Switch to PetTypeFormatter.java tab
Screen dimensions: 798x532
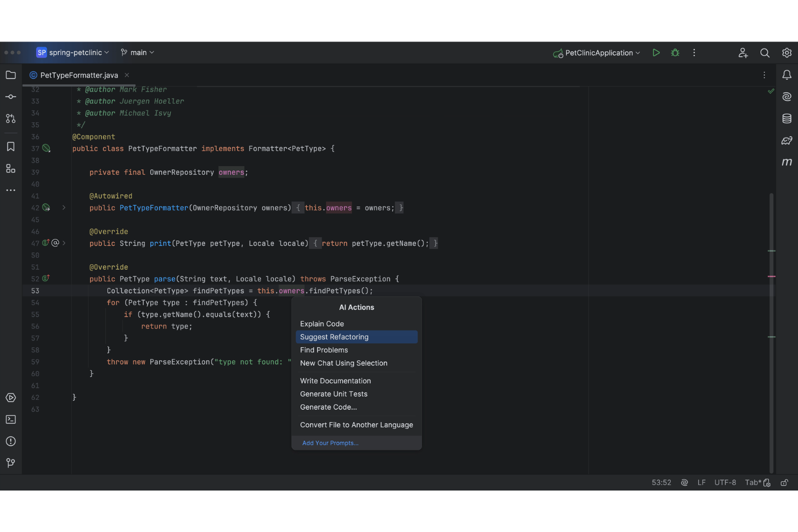79,75
